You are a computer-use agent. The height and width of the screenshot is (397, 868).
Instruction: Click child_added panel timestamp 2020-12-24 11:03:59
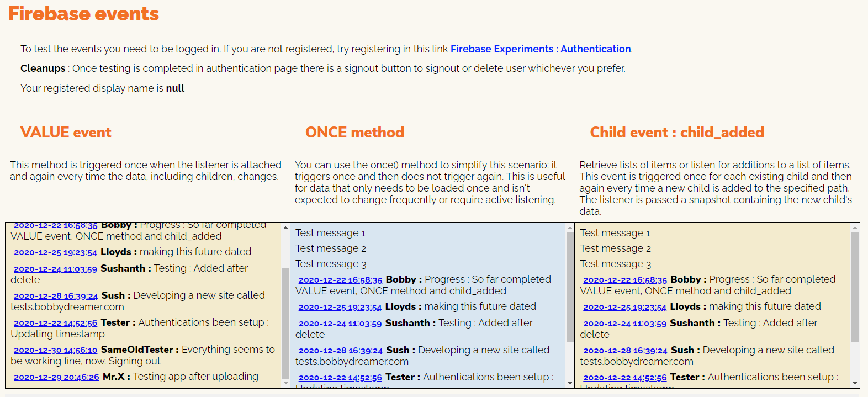pyautogui.click(x=625, y=324)
